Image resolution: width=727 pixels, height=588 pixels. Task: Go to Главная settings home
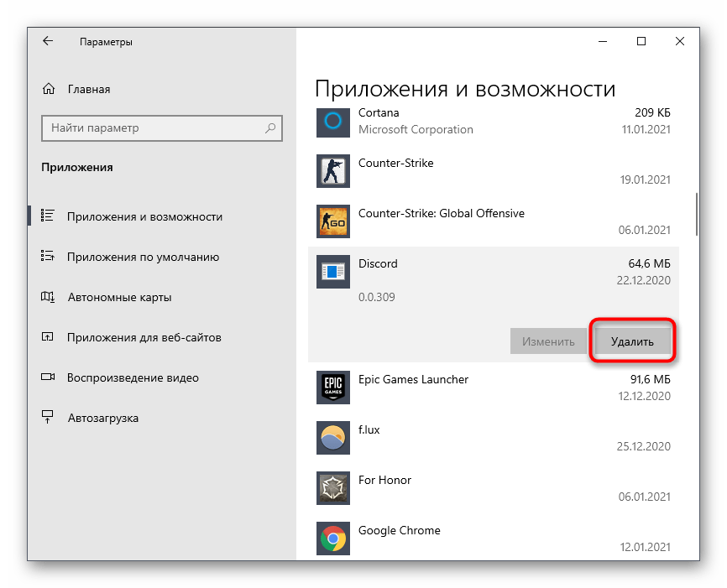(x=88, y=90)
